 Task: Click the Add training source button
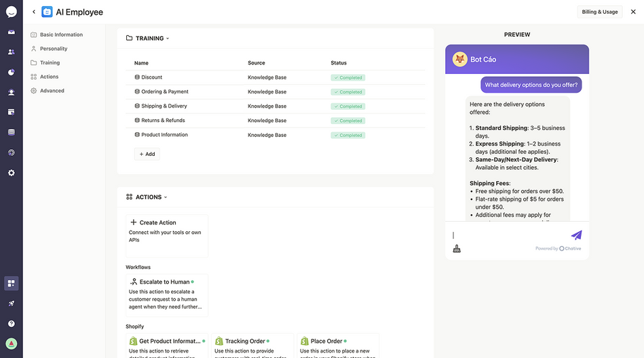click(147, 154)
